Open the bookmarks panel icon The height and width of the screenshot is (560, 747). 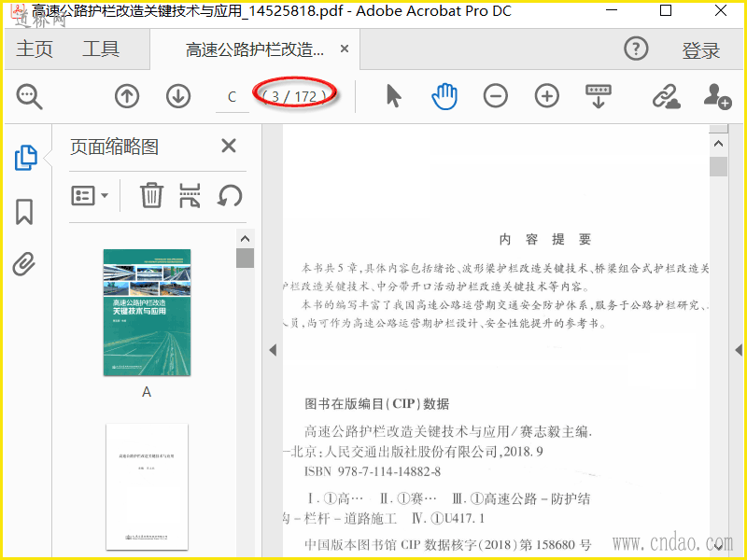(24, 212)
